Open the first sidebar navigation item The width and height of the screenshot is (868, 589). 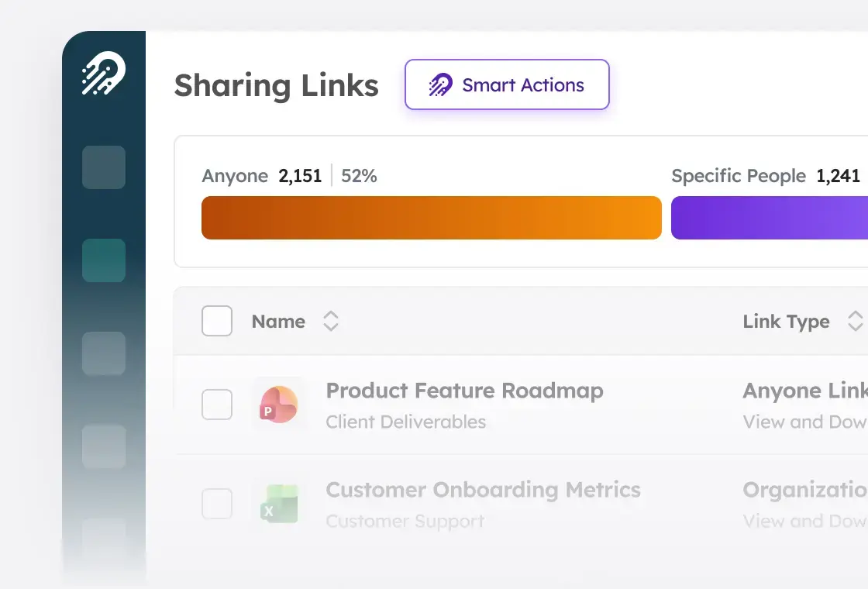104,167
